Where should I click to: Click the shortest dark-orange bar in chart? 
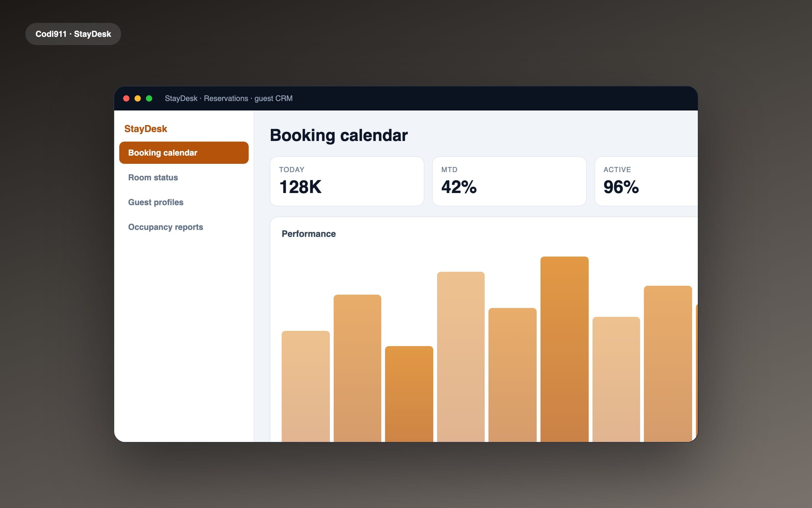coord(409,394)
